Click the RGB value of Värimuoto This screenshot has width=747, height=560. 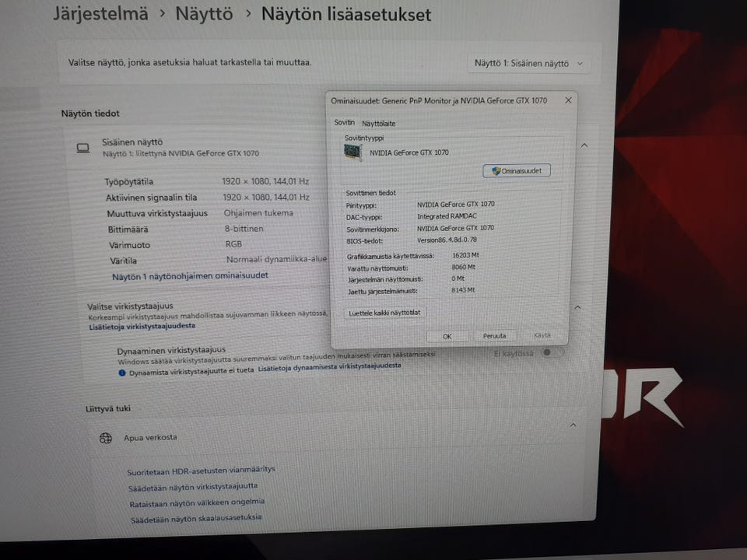tap(234, 243)
